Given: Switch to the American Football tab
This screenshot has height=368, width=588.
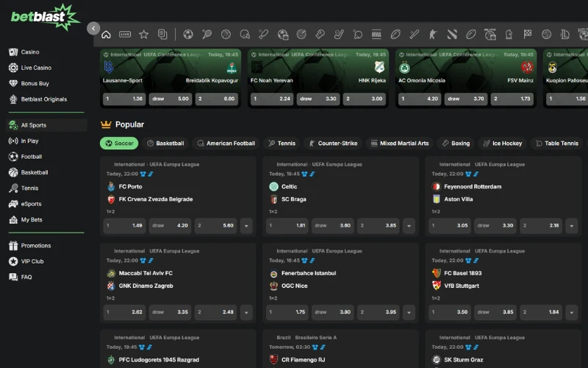Looking at the screenshot, I should click(226, 143).
